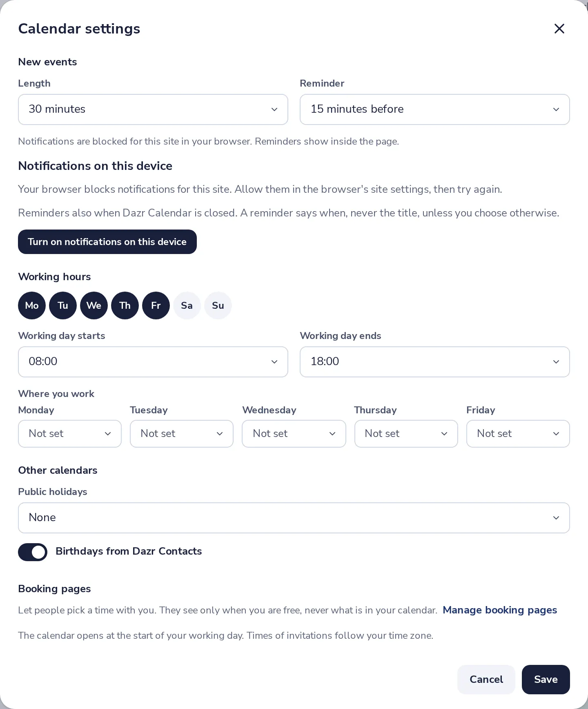The height and width of the screenshot is (709, 588).
Task: Toggle Monday working day
Action: coord(32,305)
